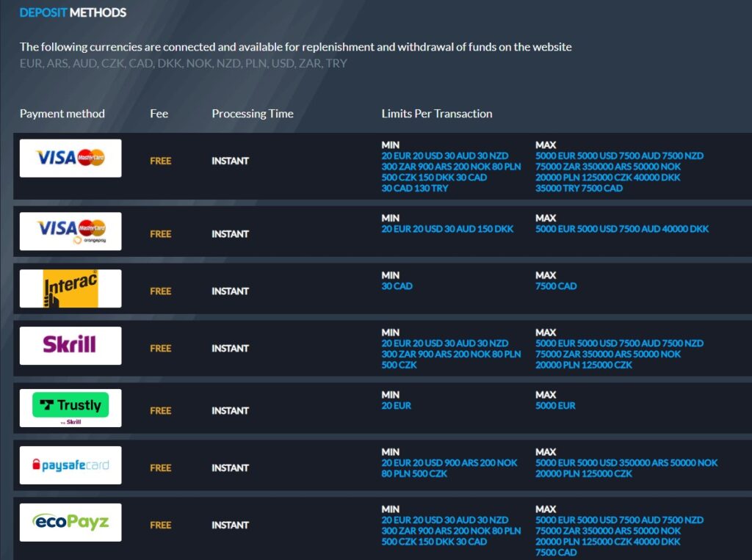Image resolution: width=752 pixels, height=560 pixels.
Task: Click the 5000 EUR maximum for Trustly
Action: click(555, 406)
